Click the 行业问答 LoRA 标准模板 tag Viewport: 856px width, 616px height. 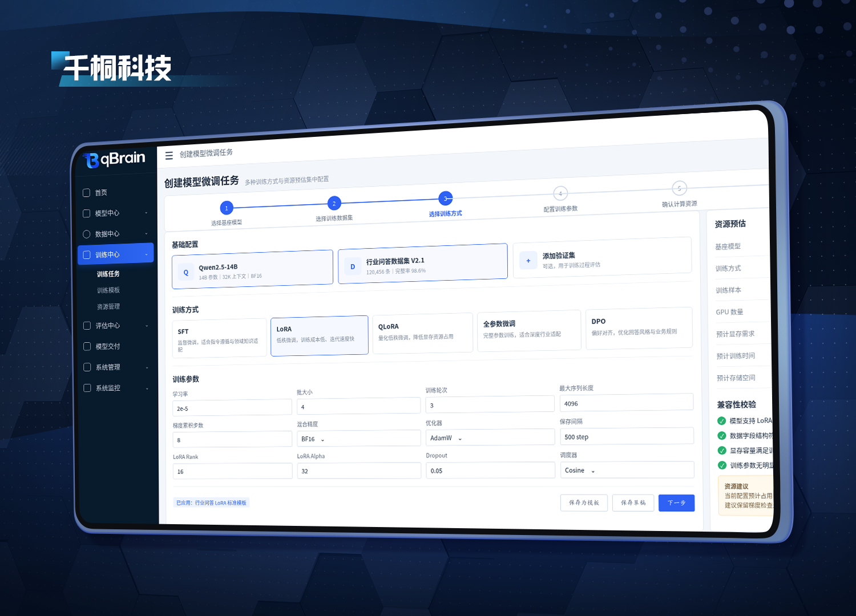(x=212, y=503)
